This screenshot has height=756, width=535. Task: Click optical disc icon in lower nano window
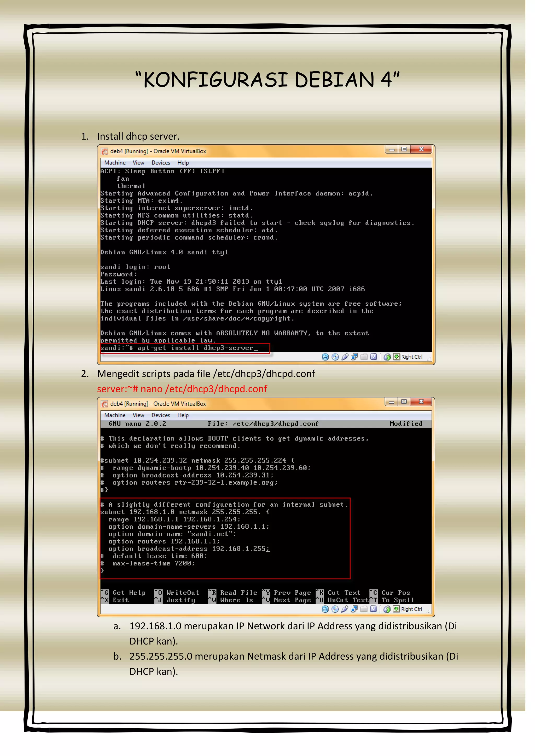click(x=335, y=609)
